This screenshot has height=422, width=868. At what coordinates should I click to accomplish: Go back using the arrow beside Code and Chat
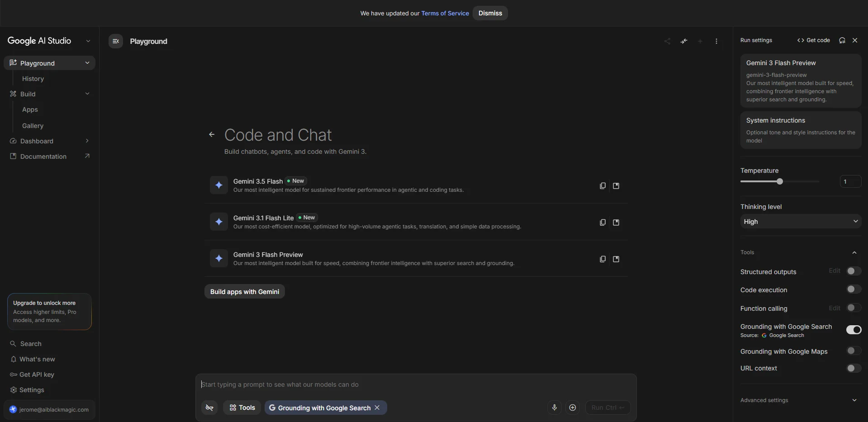click(212, 134)
